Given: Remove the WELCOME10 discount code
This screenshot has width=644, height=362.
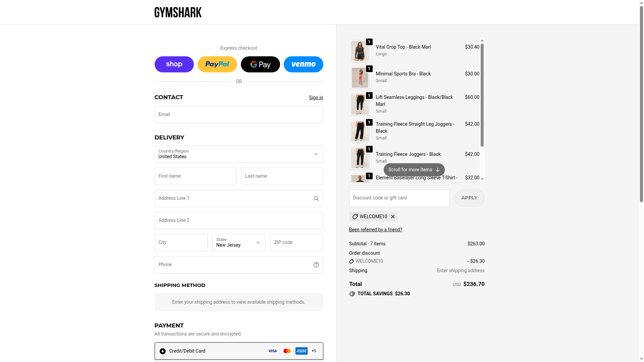Looking at the screenshot, I should pos(393,217).
